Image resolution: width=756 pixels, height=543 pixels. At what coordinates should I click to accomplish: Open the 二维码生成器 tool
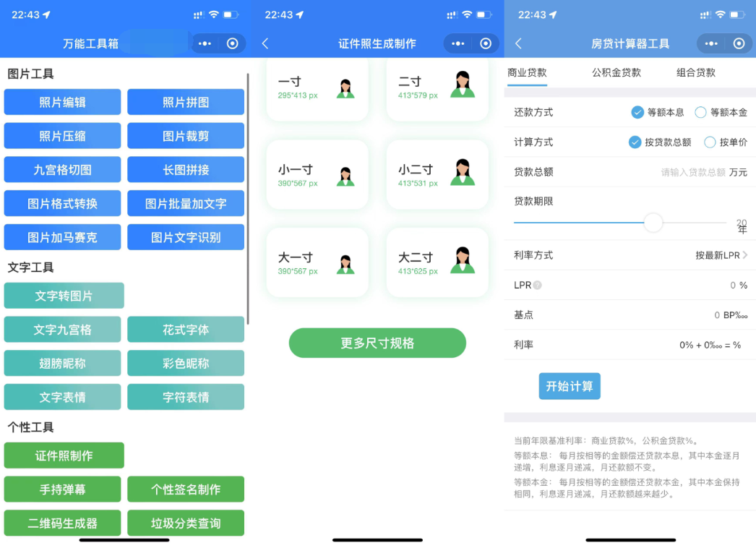64,523
